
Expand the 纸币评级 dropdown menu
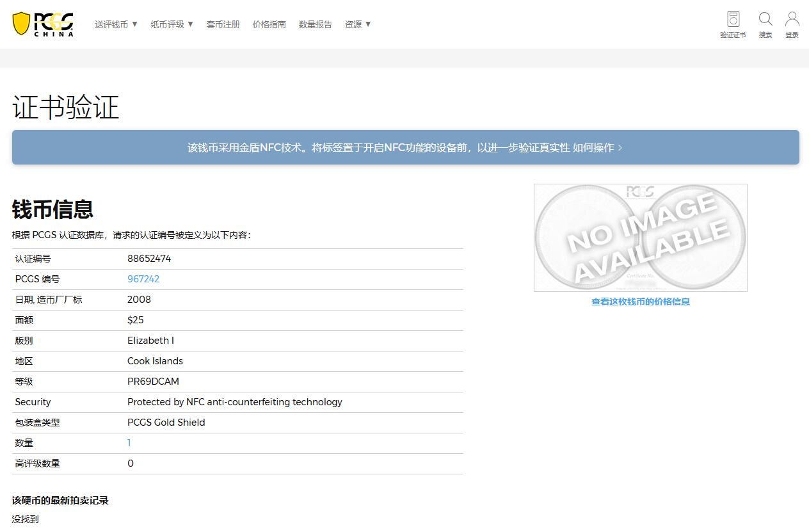coord(172,24)
